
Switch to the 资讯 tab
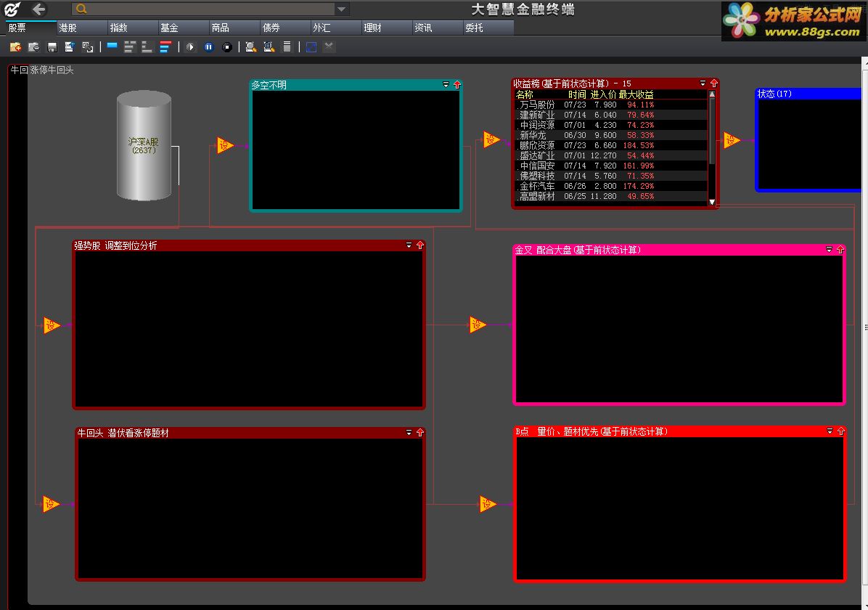438,28
